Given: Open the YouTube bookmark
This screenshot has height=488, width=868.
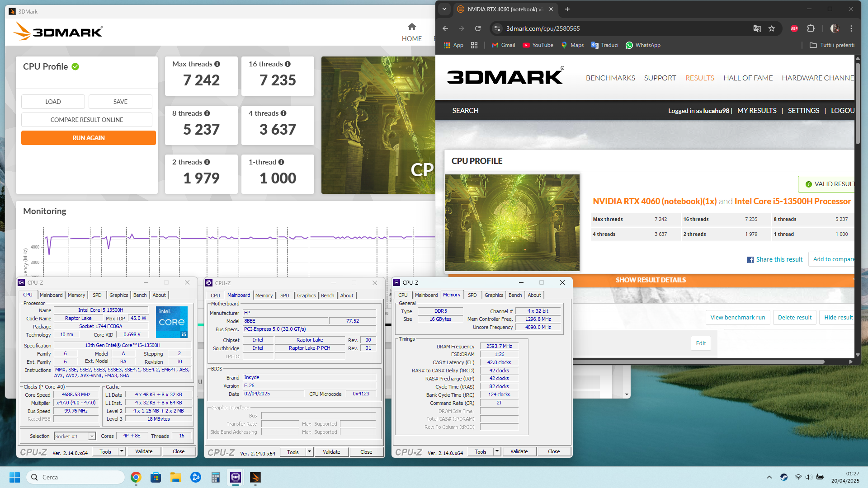Looking at the screenshot, I should point(538,45).
